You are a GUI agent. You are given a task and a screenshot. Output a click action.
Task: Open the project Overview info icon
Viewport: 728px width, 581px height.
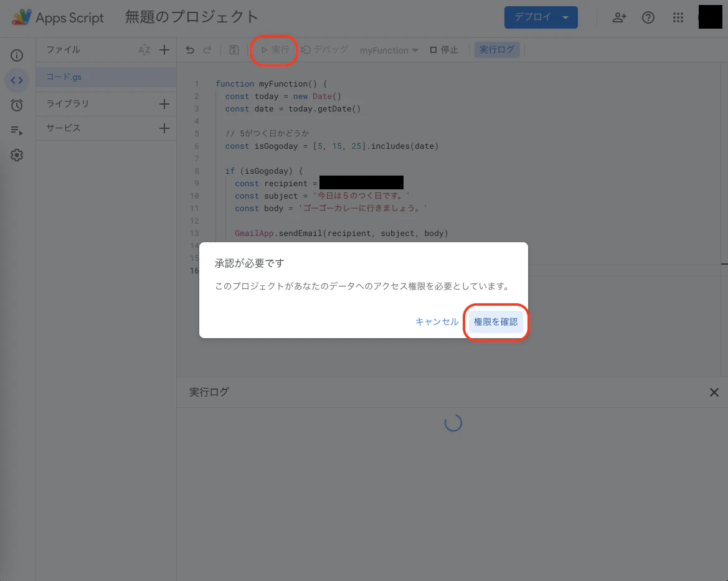(x=17, y=55)
